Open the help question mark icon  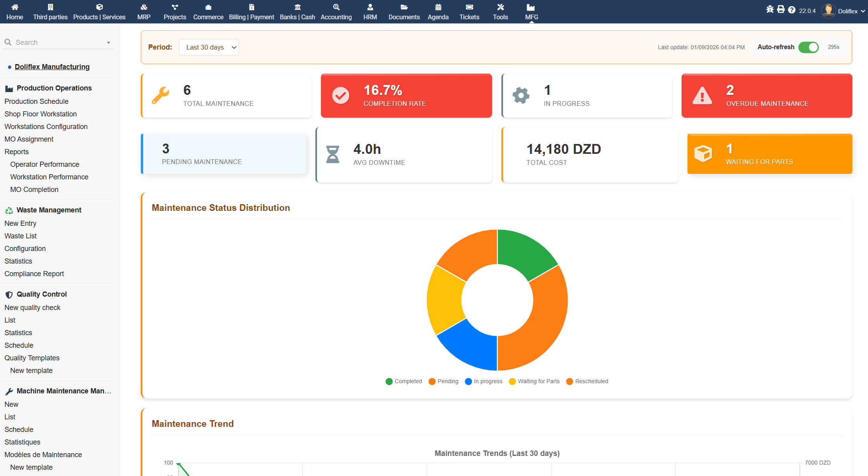pyautogui.click(x=792, y=10)
